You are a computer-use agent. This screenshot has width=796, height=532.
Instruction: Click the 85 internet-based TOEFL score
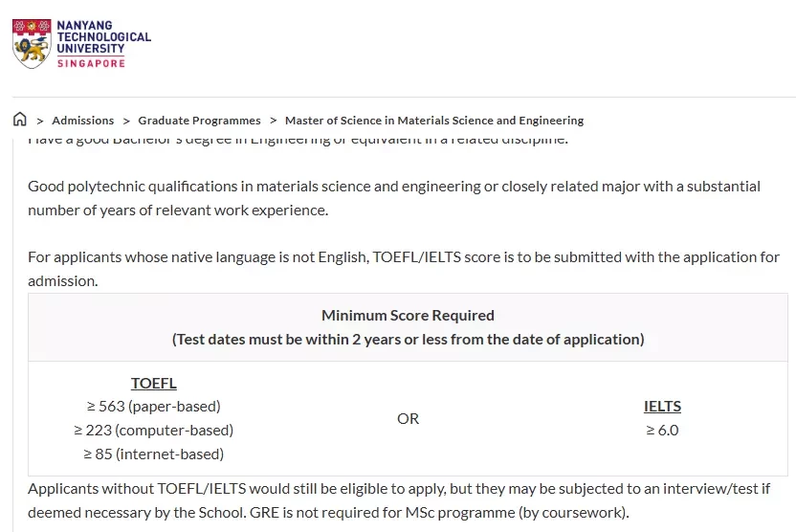coord(153,454)
